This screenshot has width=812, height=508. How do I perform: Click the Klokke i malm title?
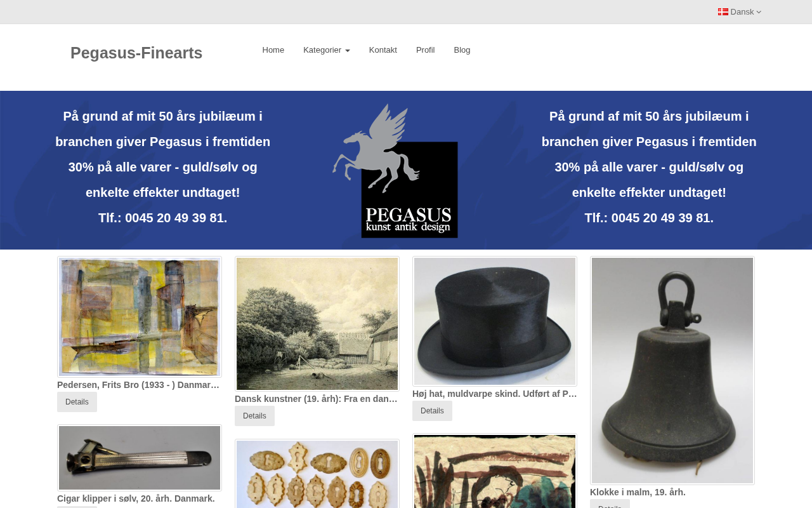638,492
